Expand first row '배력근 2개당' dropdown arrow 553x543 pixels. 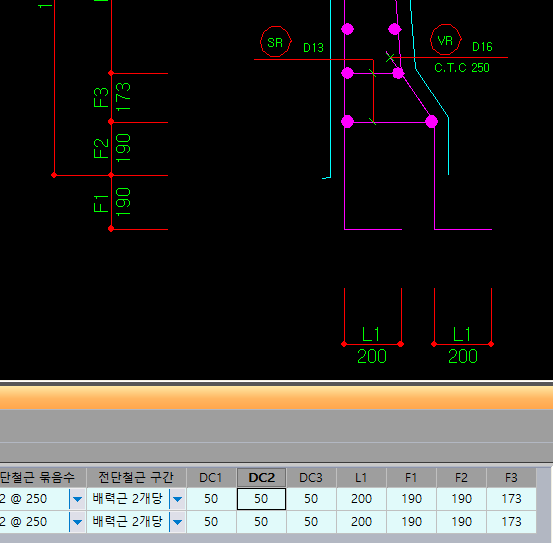pos(178,499)
